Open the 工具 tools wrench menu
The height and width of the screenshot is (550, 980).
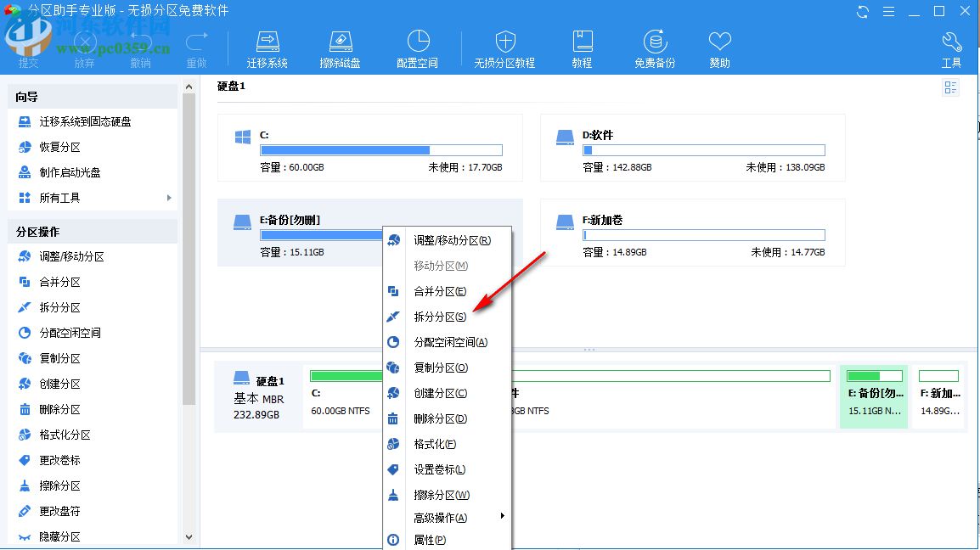point(951,47)
